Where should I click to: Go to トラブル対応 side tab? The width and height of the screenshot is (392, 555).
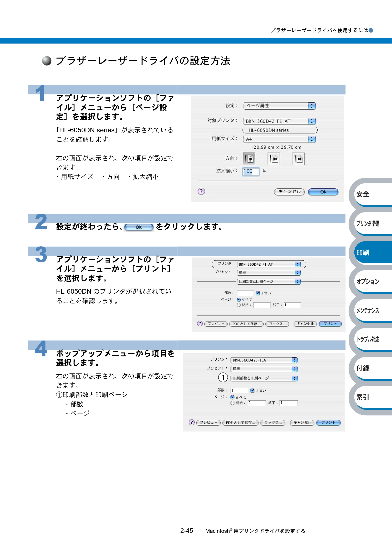[x=373, y=339]
